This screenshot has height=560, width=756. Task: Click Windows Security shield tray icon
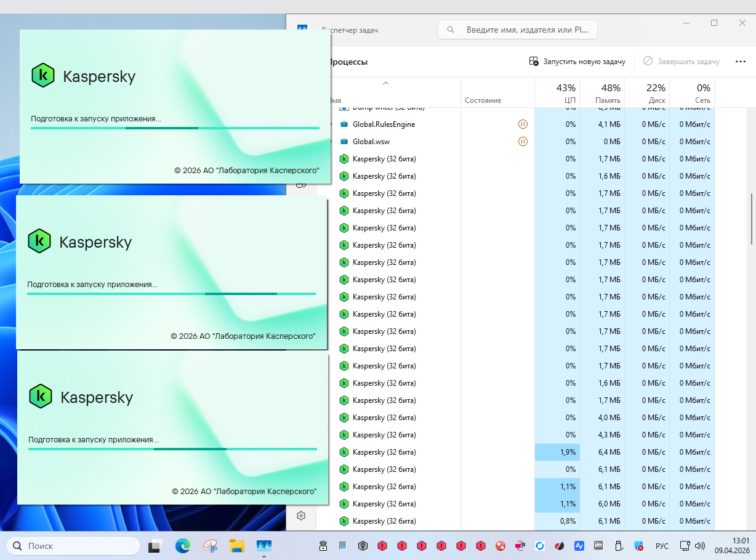638,546
